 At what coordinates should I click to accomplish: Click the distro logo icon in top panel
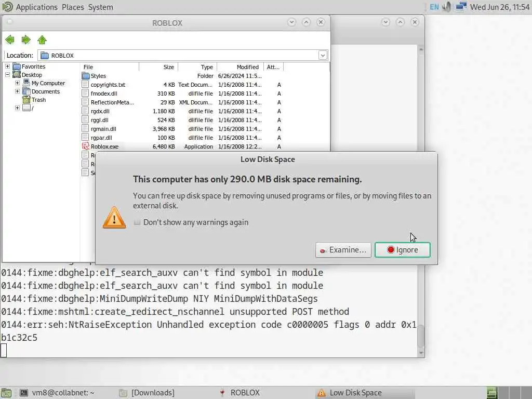click(x=7, y=7)
